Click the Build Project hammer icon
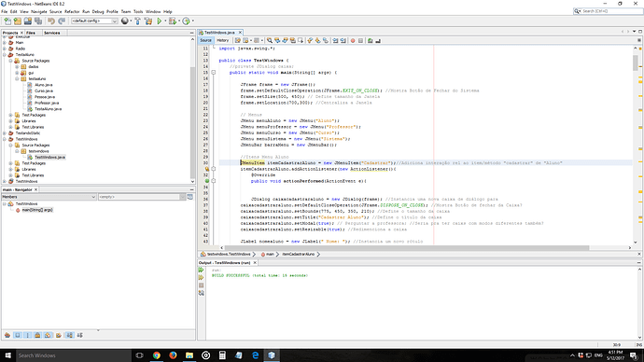The image size is (644, 362). point(137,21)
